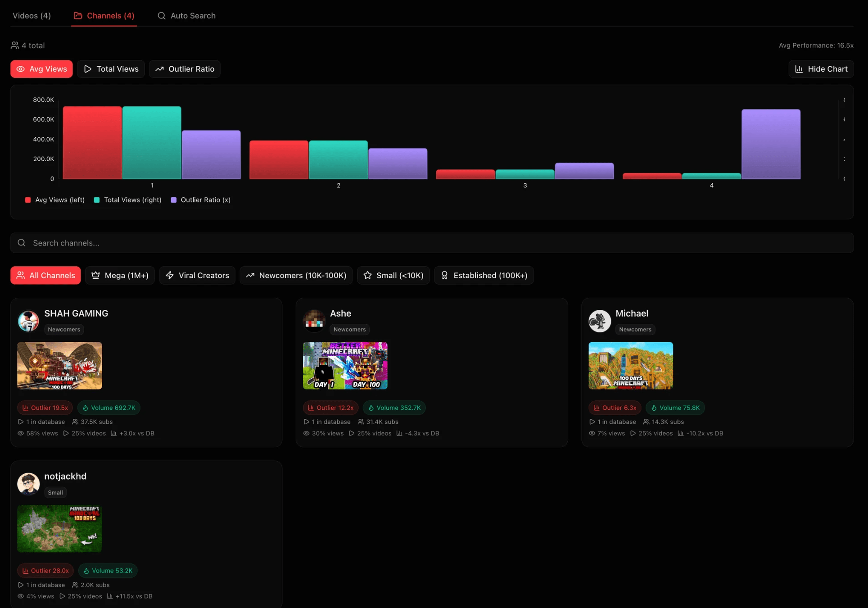Click Ashe channel avatar icon
The width and height of the screenshot is (868, 608).
pyautogui.click(x=314, y=321)
